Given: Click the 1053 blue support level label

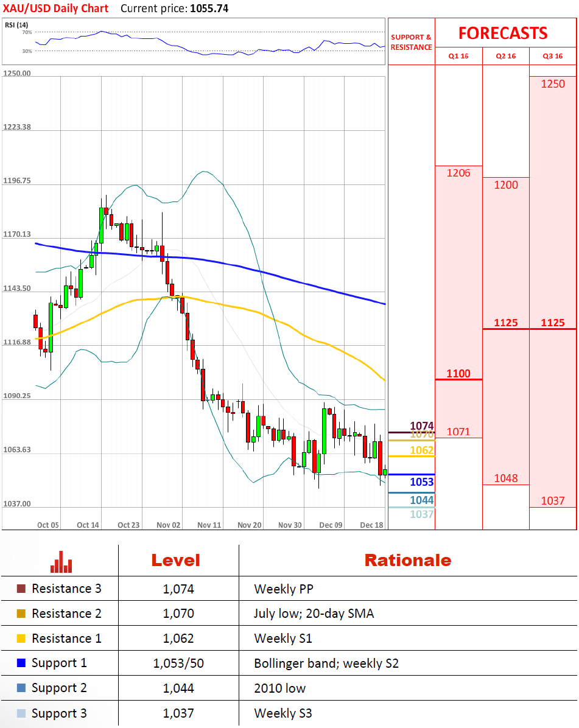Looking at the screenshot, I should click(422, 482).
